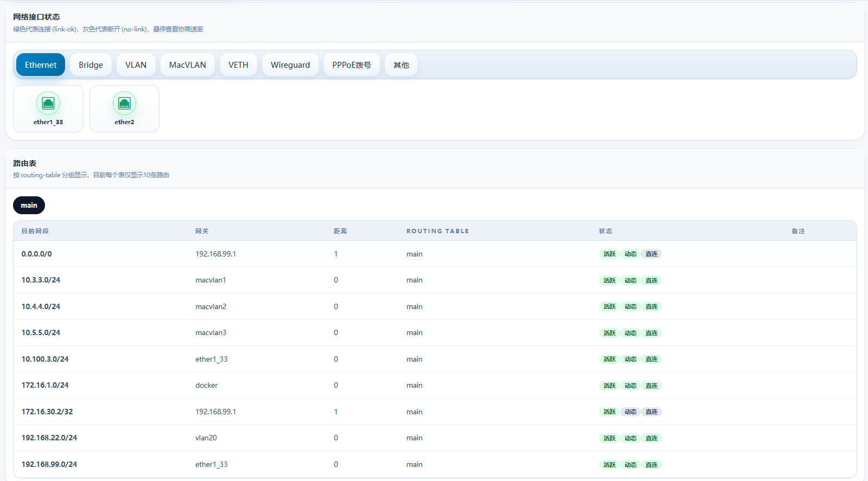Click the ROUTING TABLE column header
Image resolution: width=868 pixels, height=481 pixels.
pos(438,231)
